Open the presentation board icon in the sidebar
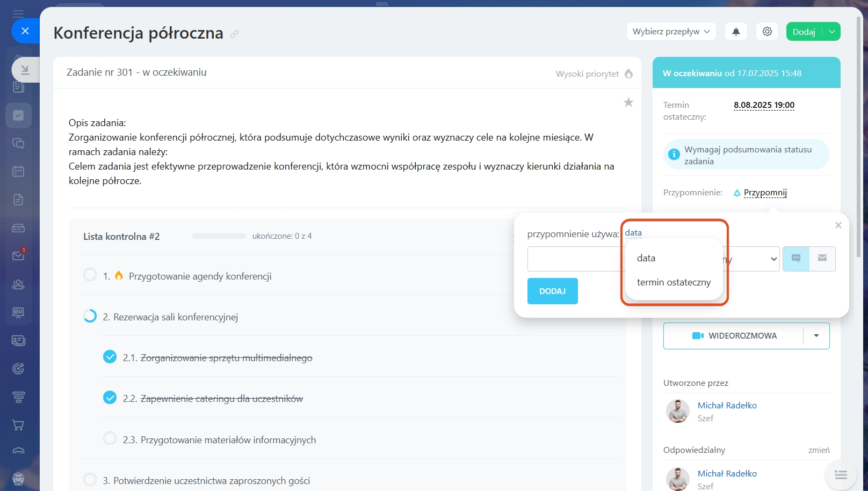Screen dimensions: 868x491 click(18, 313)
